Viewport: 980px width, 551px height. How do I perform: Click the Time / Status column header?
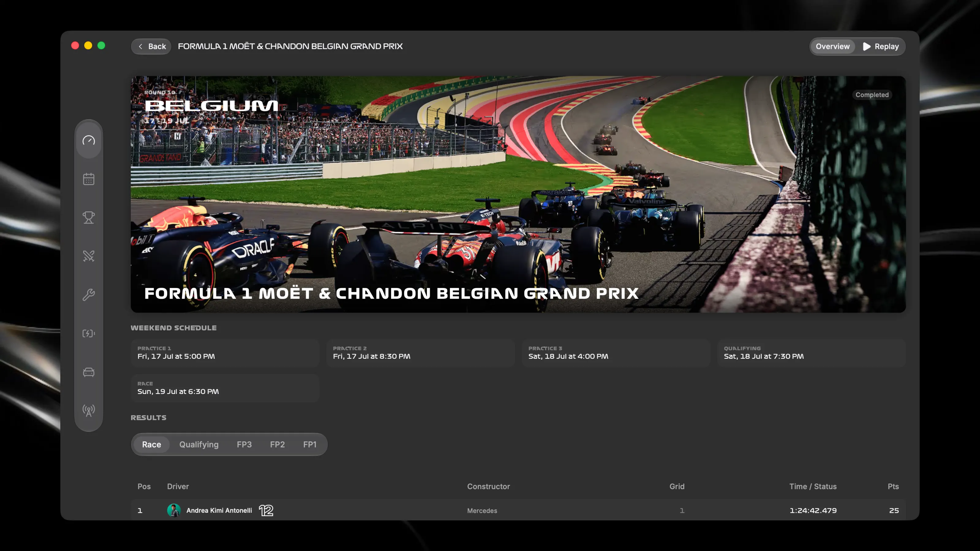click(x=813, y=486)
